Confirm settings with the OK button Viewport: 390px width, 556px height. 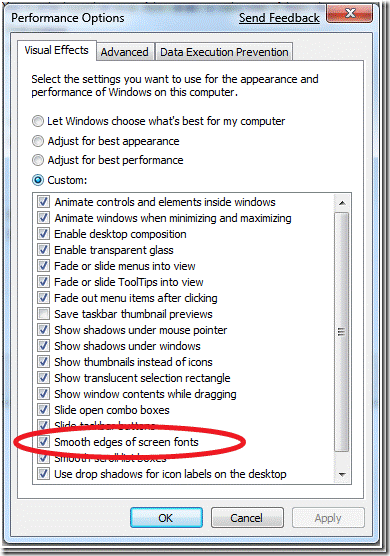coord(166,518)
